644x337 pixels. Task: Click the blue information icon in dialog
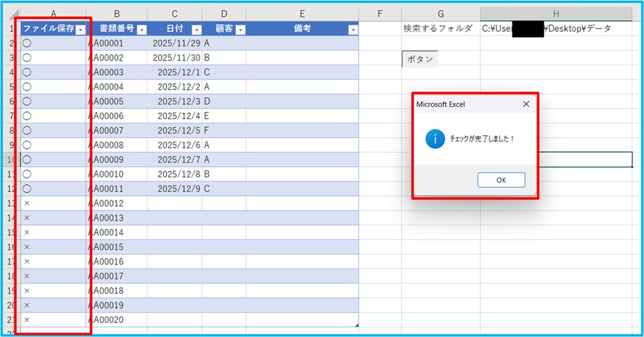[435, 139]
